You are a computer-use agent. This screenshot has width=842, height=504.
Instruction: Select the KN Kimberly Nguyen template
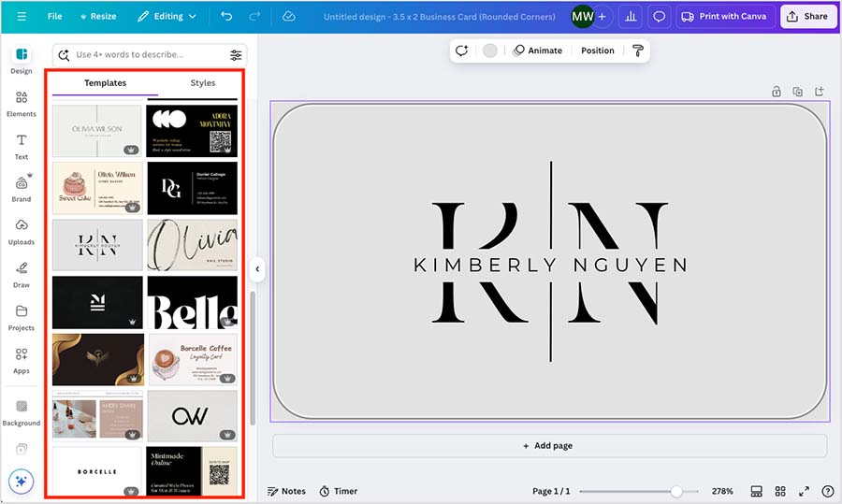point(97,245)
